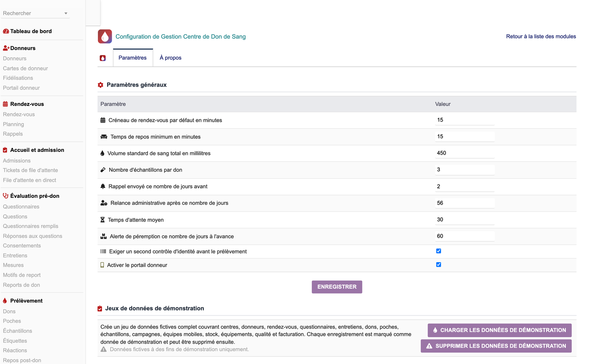Open Évaluation pré-don section header
Screen dimensions: 589x364
[35, 196]
